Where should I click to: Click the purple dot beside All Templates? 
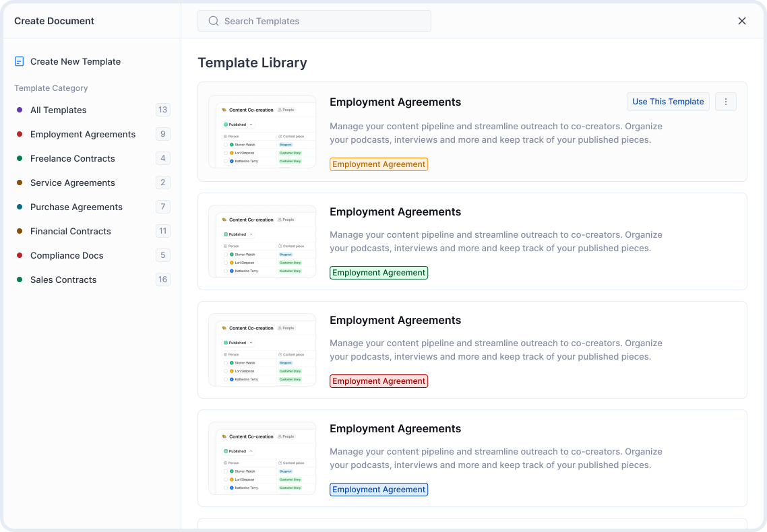tap(20, 110)
